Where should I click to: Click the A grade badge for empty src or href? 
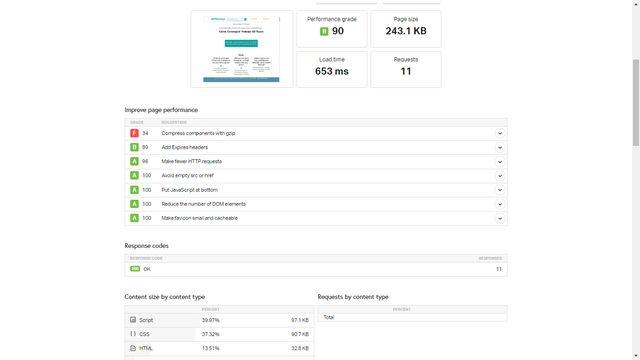(134, 176)
